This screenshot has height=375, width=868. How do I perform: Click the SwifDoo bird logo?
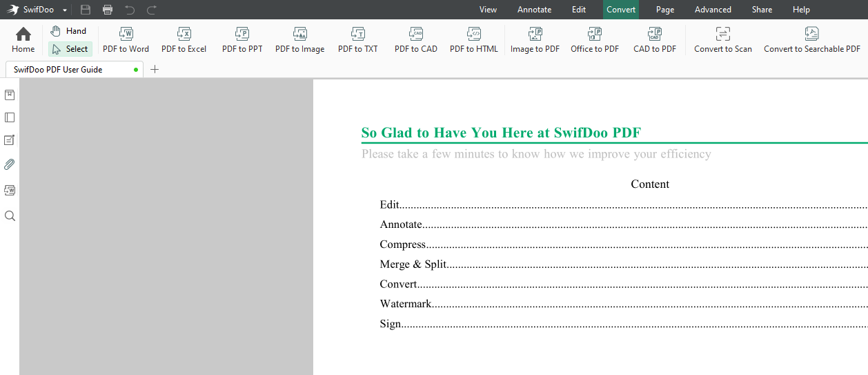pos(13,10)
